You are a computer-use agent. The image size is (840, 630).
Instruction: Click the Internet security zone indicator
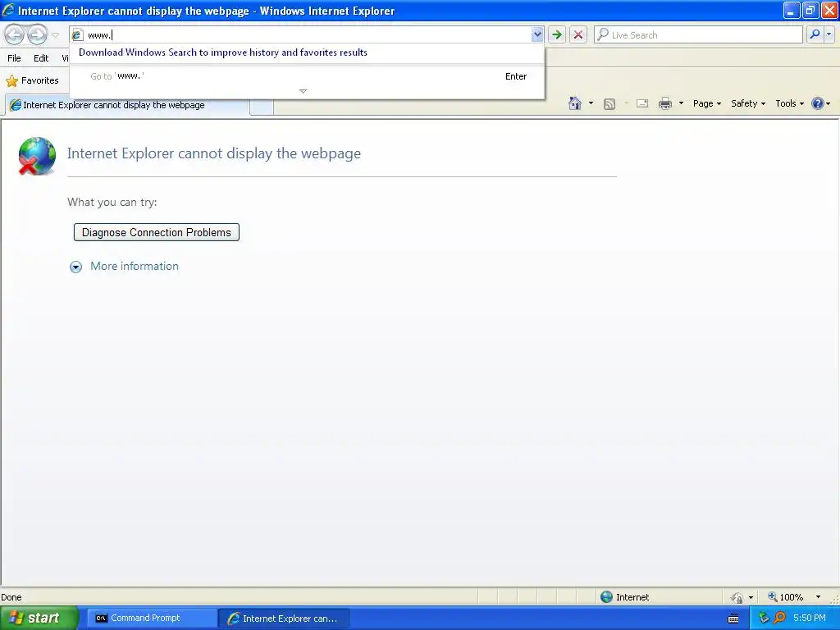tap(624, 597)
